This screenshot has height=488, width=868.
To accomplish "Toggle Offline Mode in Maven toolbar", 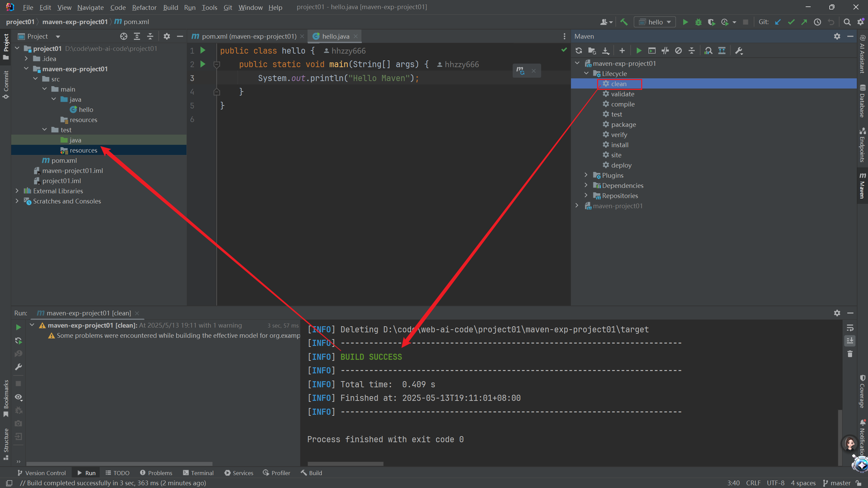I will click(x=665, y=51).
